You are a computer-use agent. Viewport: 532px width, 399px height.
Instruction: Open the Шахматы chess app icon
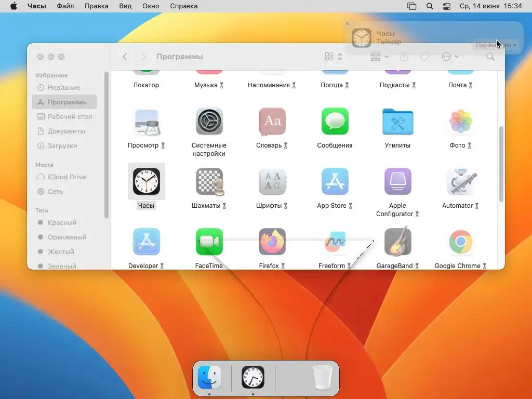(209, 181)
